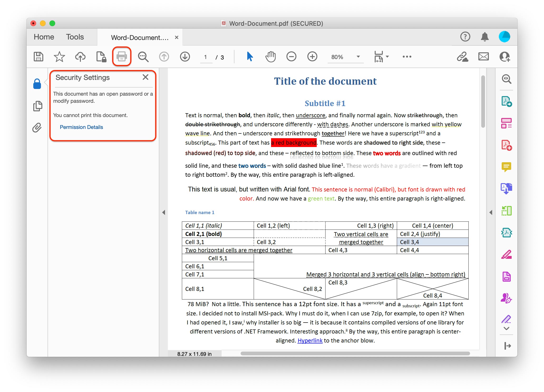Open the page display options dropdown arrow
This screenshot has height=392, width=544.
coord(387,57)
